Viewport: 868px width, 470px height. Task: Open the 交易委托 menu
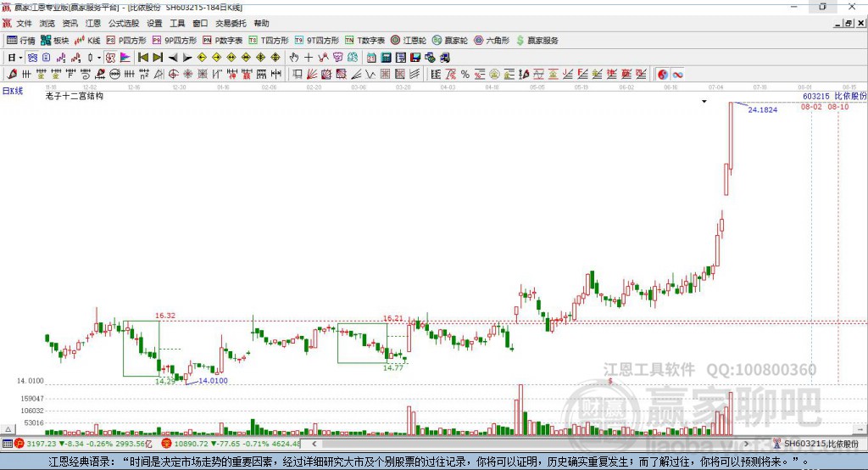click(231, 23)
